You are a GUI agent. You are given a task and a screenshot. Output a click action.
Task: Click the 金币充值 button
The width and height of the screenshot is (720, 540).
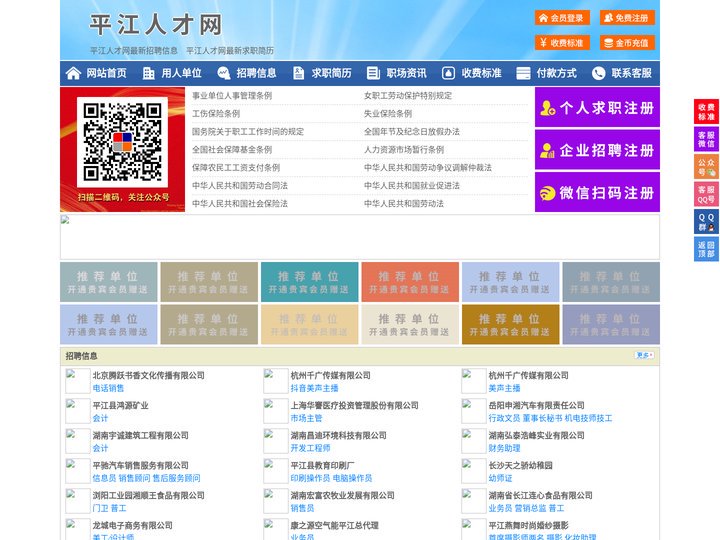coord(627,43)
